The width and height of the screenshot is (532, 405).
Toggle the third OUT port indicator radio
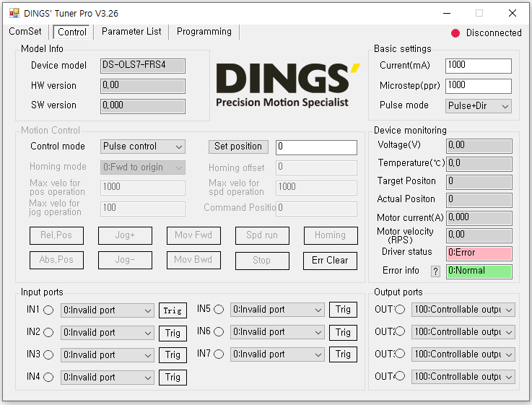(400, 354)
